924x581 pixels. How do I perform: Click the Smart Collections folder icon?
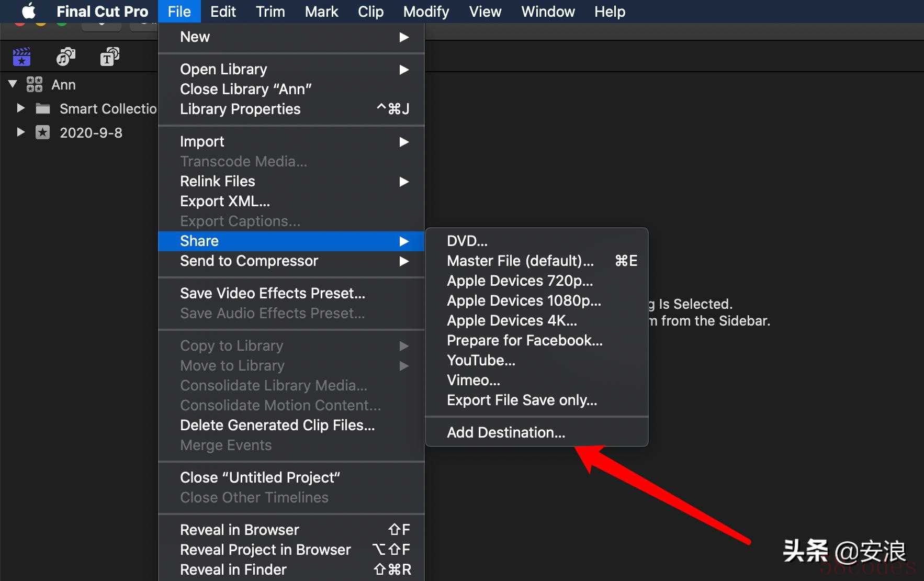(43, 108)
